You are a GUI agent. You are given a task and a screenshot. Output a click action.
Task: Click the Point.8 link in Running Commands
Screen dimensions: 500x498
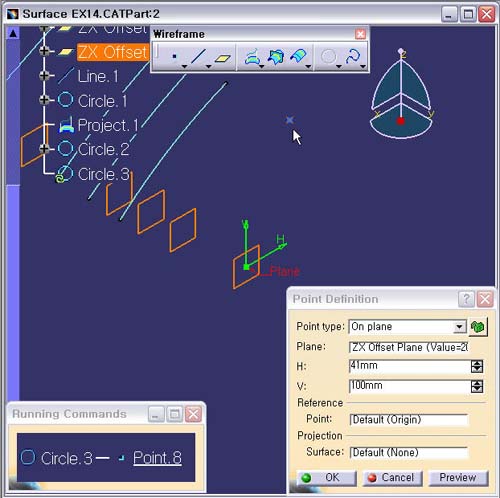tap(157, 458)
